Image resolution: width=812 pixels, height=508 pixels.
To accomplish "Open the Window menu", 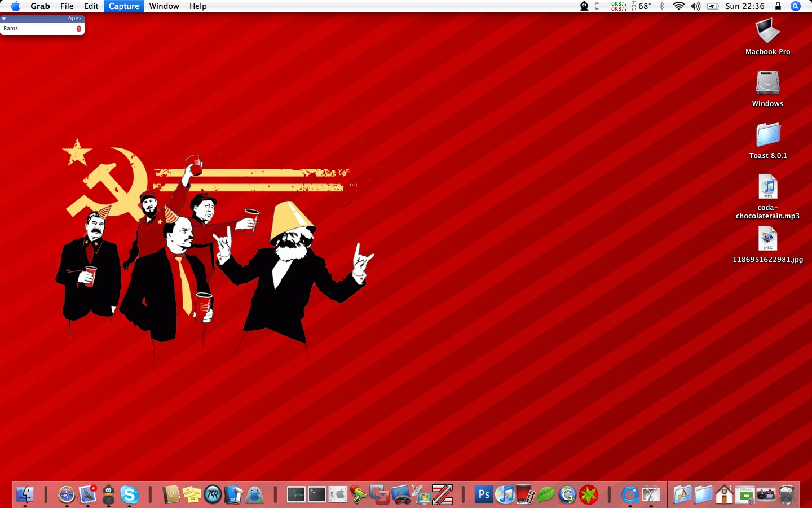I will 164,6.
